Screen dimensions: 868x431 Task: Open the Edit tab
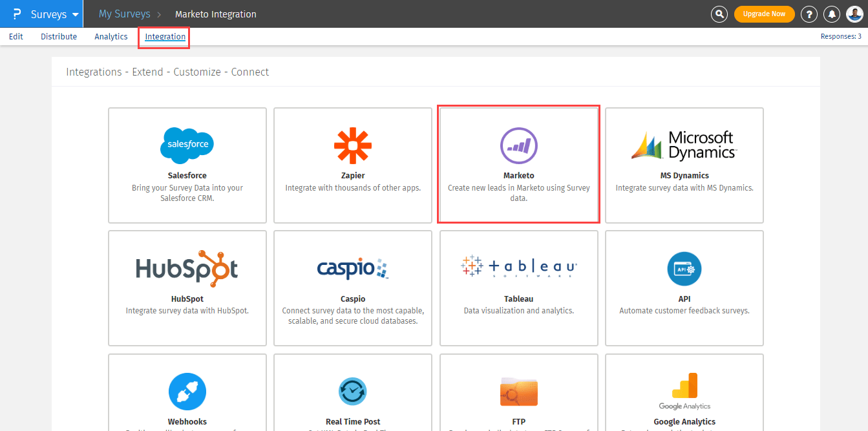click(16, 37)
